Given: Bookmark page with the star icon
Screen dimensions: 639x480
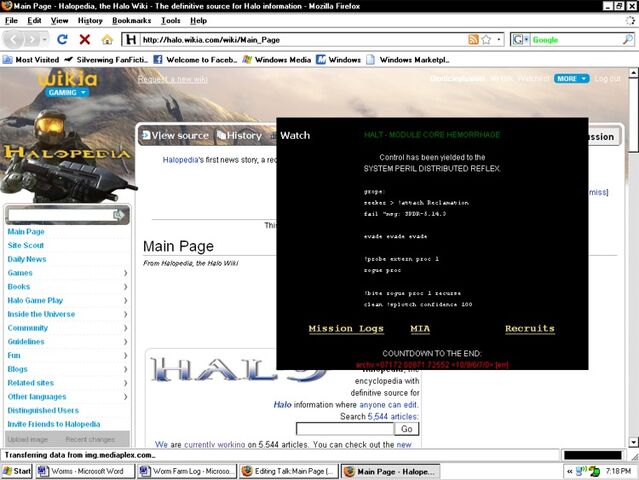Looking at the screenshot, I should click(x=486, y=40).
